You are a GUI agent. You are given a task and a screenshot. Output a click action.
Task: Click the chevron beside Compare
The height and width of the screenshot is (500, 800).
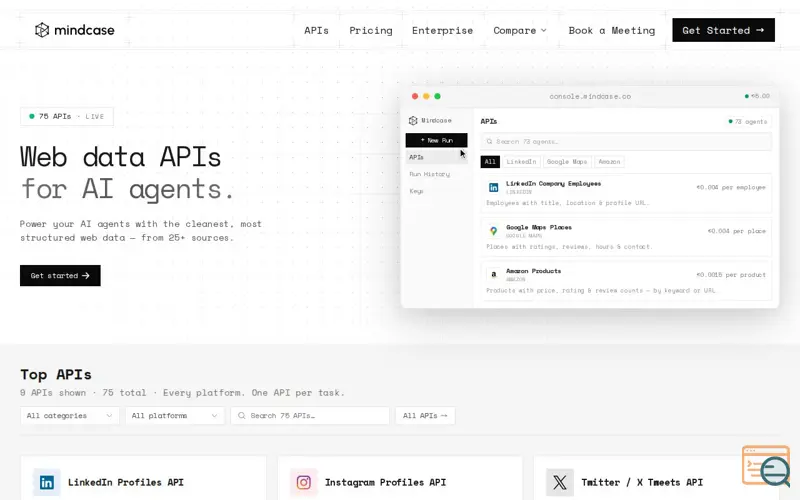coord(543,31)
